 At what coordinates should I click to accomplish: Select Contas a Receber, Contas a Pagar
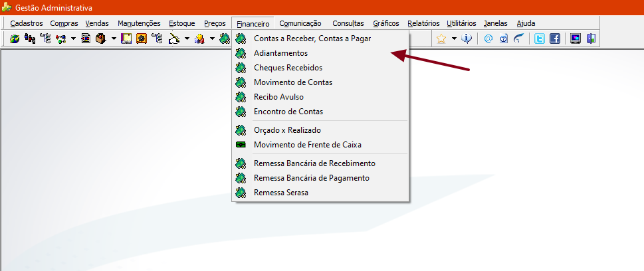click(320, 39)
